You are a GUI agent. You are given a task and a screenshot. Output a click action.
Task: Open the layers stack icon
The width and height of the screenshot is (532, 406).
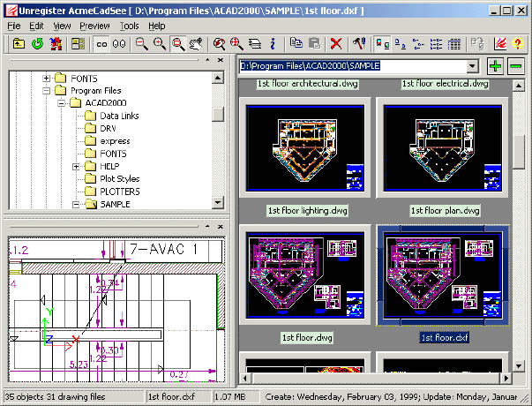tap(254, 44)
